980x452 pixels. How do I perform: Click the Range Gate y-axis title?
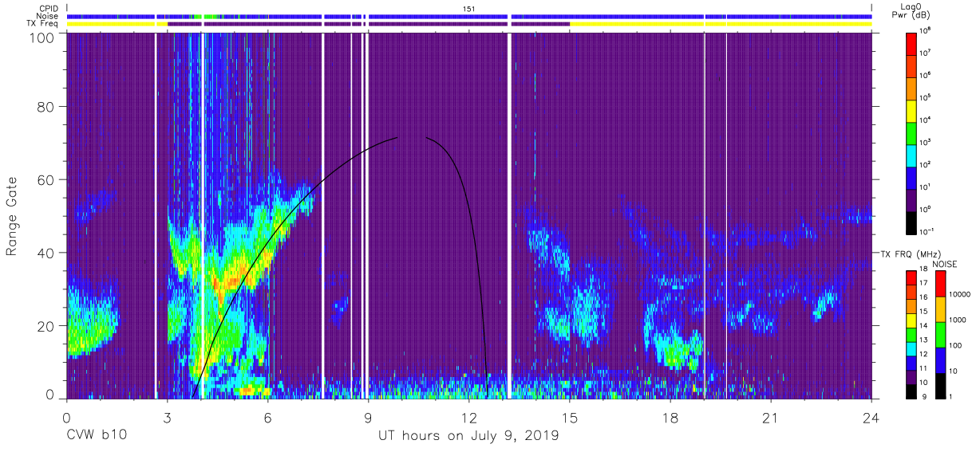(12, 217)
